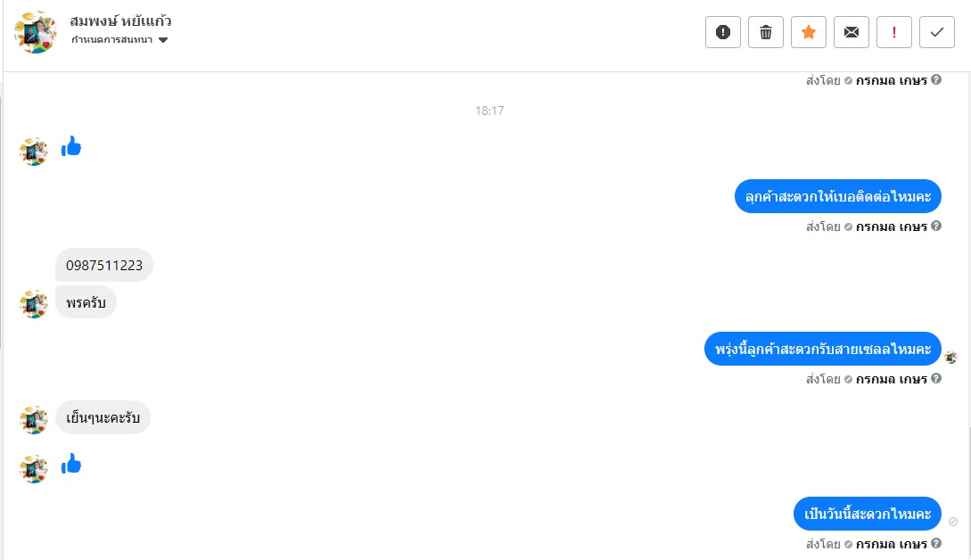
Task: Mark conversation unread with envelope icon
Action: click(852, 32)
